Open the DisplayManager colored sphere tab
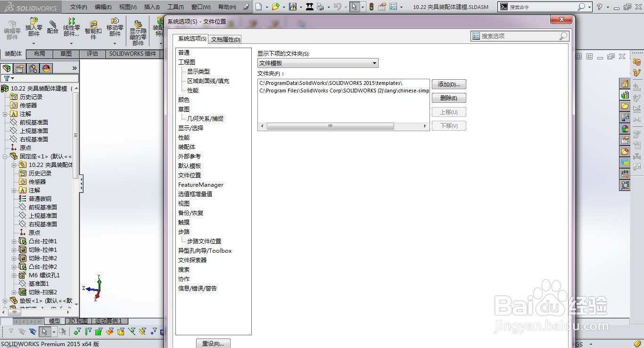The height and width of the screenshot is (348, 644). (46, 68)
